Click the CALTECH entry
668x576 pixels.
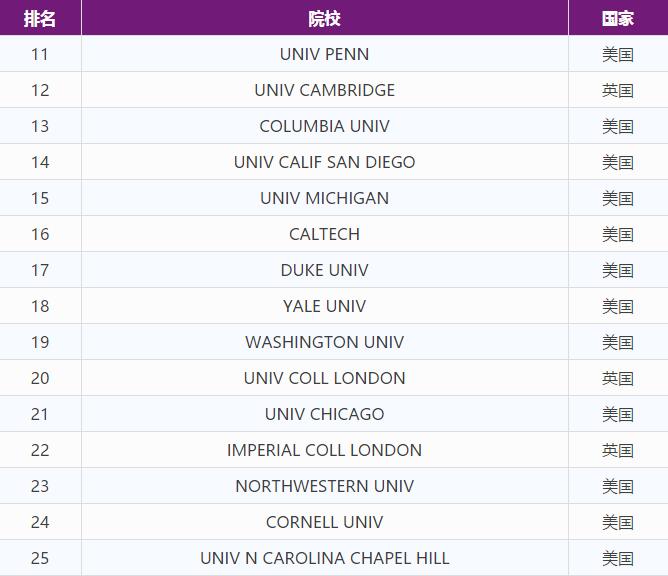click(324, 234)
